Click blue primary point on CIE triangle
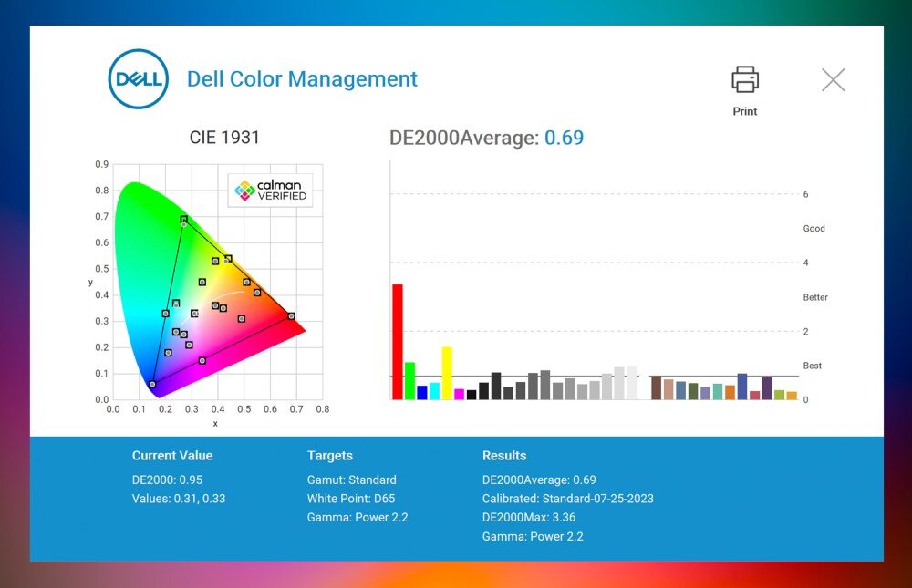The height and width of the screenshot is (588, 912). (152, 385)
